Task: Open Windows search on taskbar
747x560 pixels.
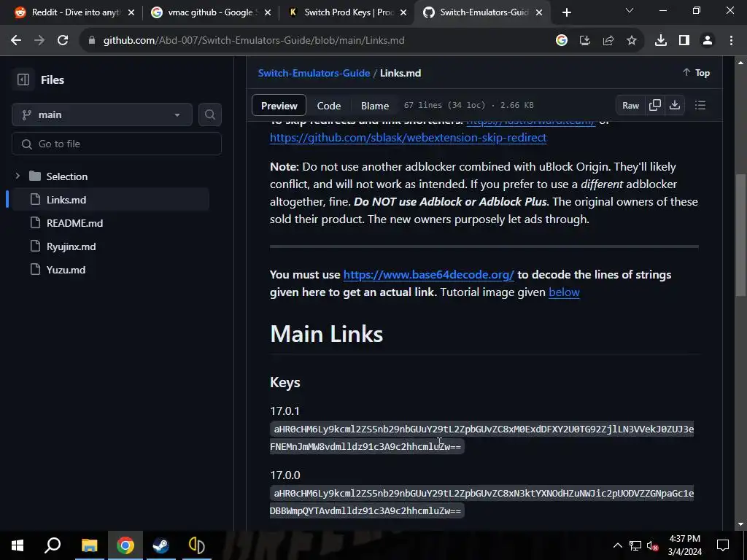Action: (x=53, y=545)
